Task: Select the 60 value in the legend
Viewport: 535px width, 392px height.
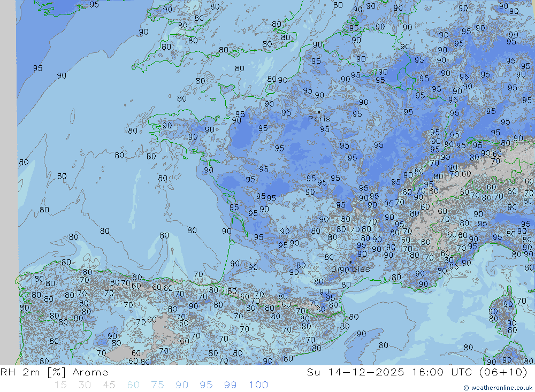Action: (x=133, y=385)
